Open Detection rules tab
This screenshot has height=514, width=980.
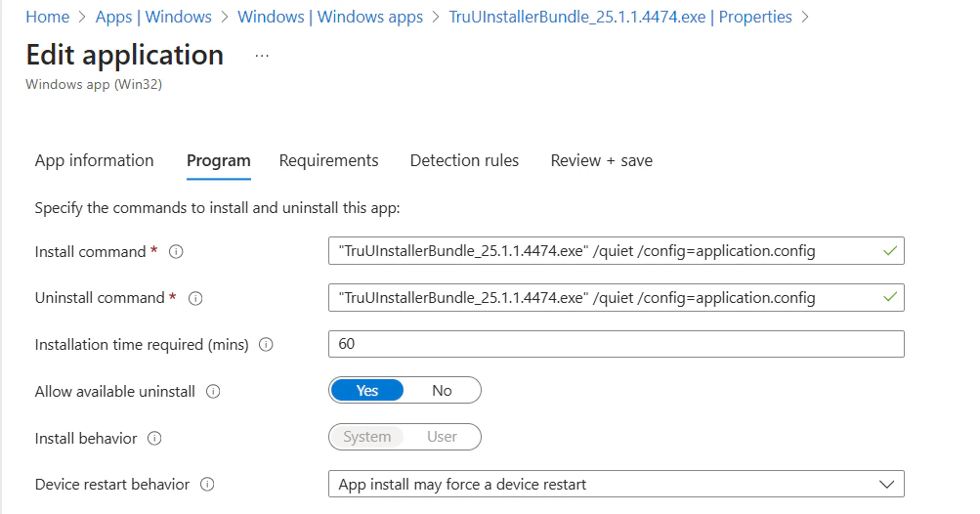tap(464, 160)
